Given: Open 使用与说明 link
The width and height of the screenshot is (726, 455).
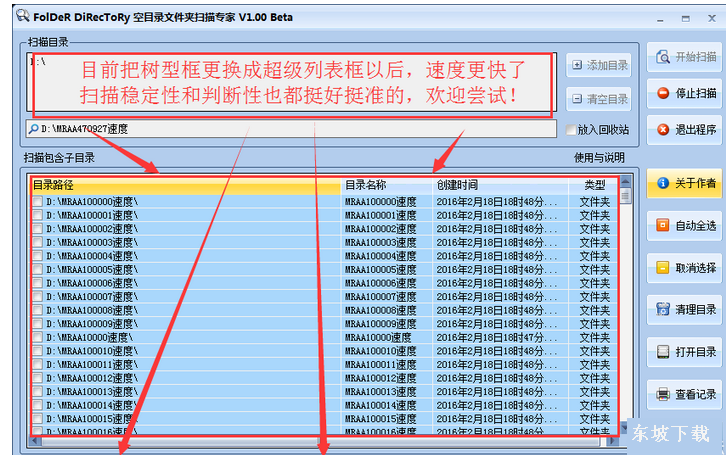Looking at the screenshot, I should pyautogui.click(x=599, y=158).
